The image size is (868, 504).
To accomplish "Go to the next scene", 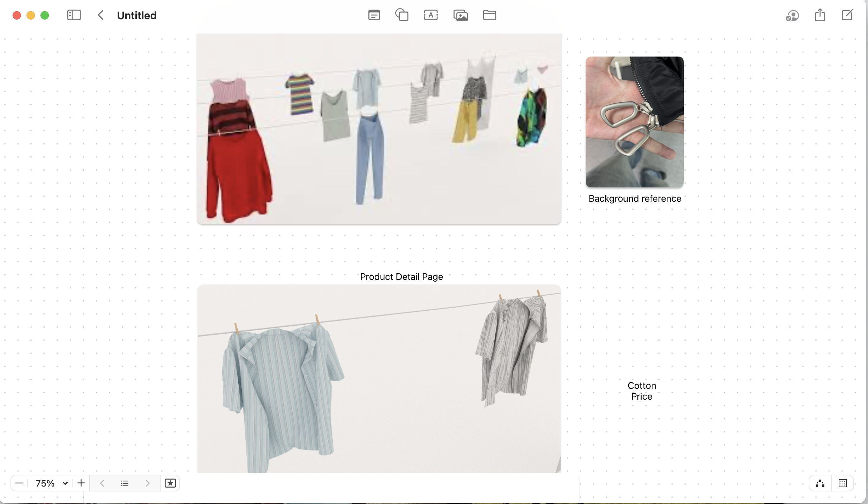I will [147, 483].
